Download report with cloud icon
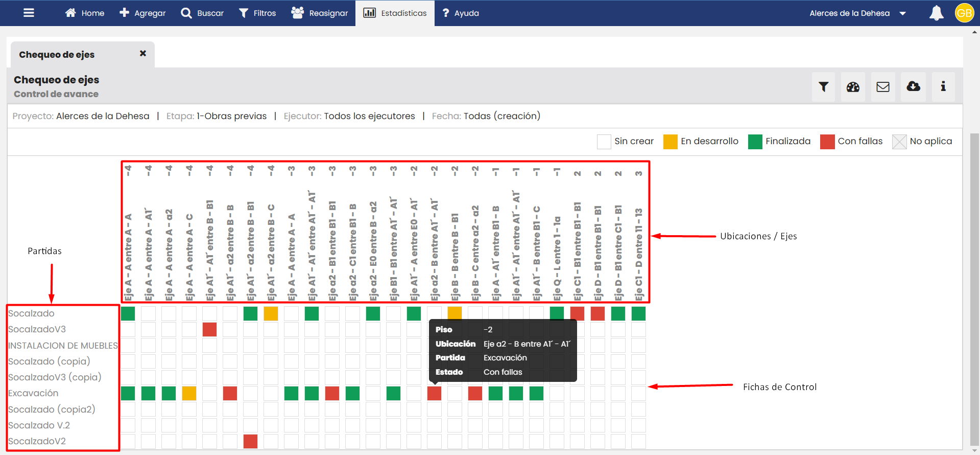The image size is (980, 455). pyautogui.click(x=913, y=87)
